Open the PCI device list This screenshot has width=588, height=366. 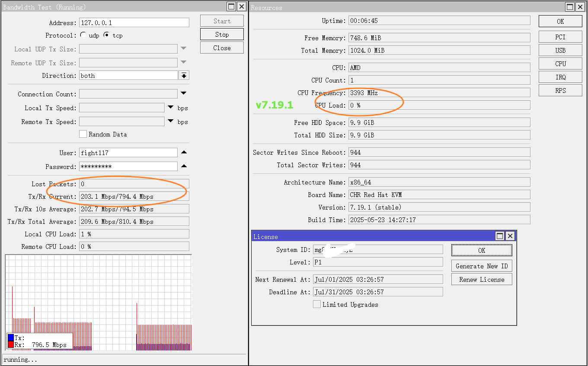point(560,37)
